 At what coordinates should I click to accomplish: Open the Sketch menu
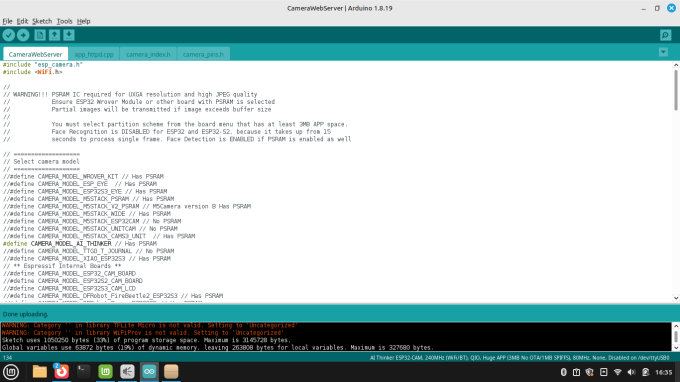click(42, 21)
